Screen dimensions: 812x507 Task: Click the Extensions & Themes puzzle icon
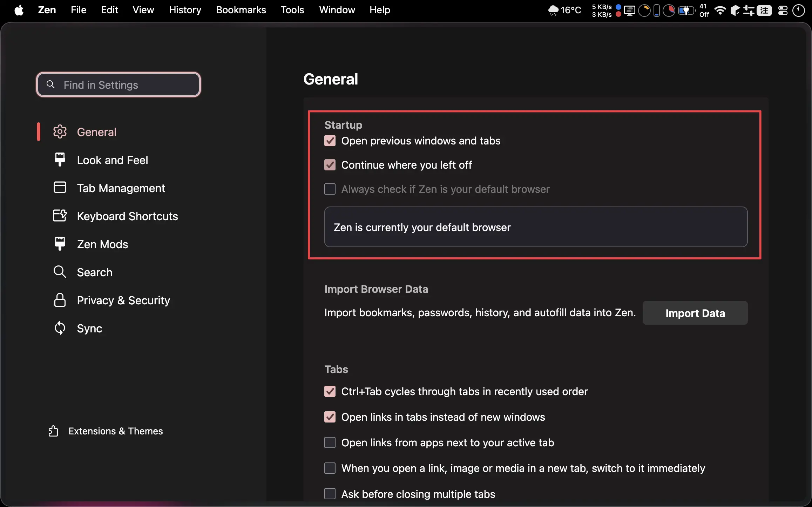(53, 431)
